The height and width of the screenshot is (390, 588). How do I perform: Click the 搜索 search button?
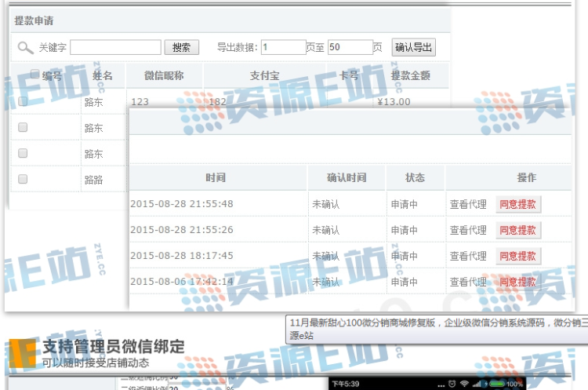click(181, 47)
